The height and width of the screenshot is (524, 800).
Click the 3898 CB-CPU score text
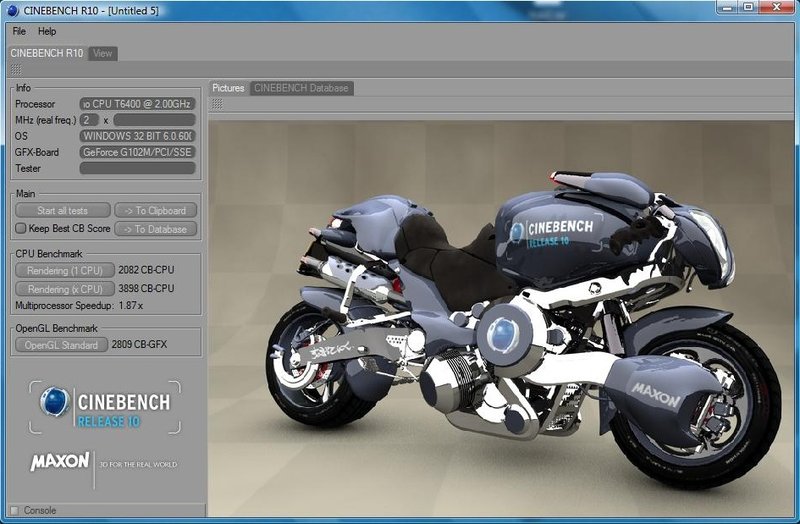146,288
